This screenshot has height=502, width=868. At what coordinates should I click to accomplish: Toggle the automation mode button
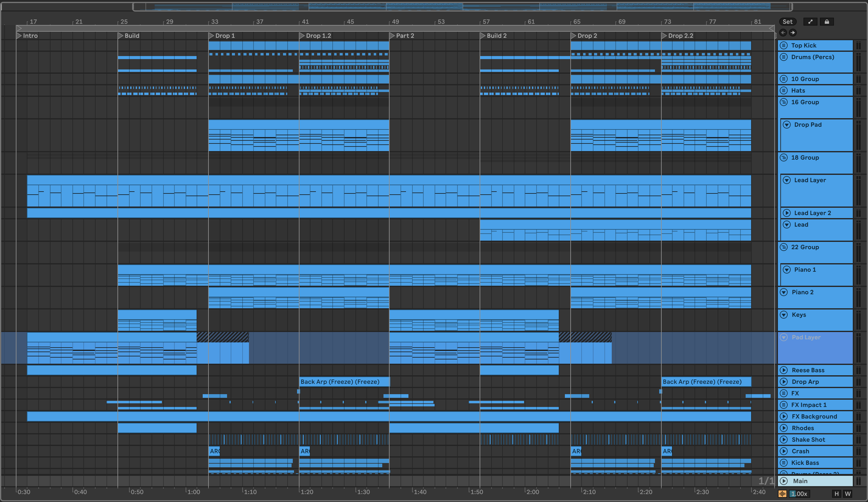click(x=810, y=22)
